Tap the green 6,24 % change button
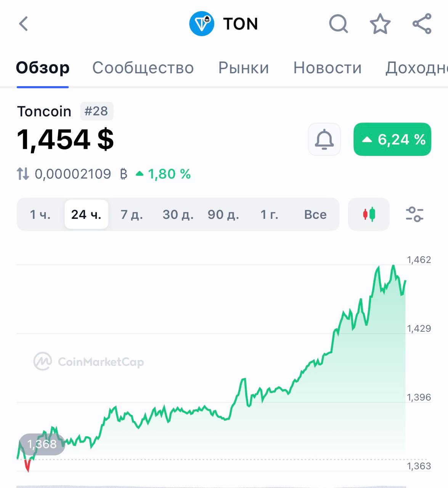This screenshot has height=488, width=448. point(392,139)
